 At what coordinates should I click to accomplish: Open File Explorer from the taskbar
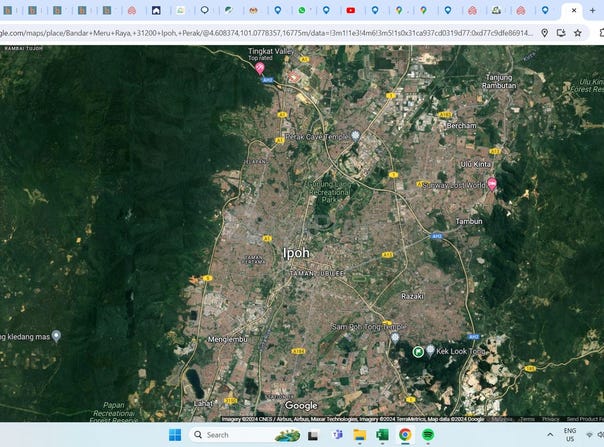click(360, 435)
